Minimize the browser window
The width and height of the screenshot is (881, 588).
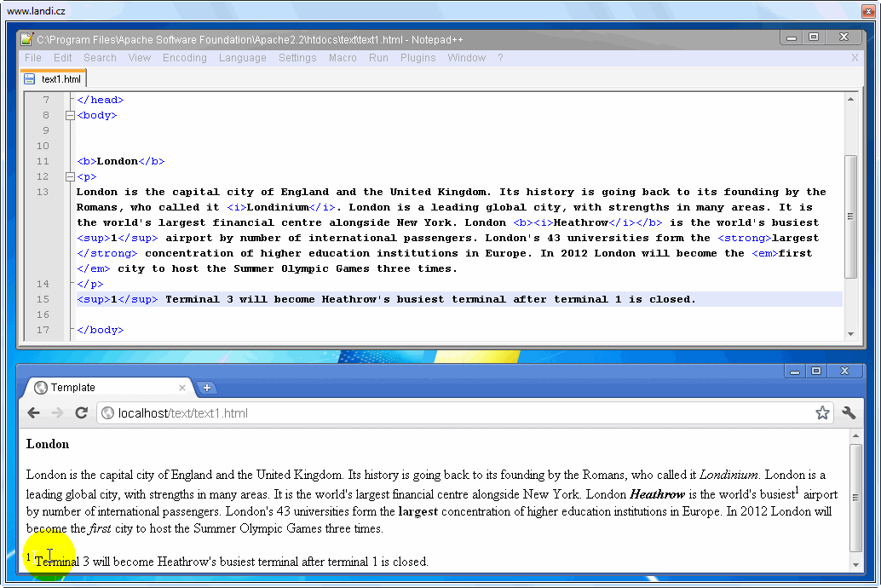(795, 371)
